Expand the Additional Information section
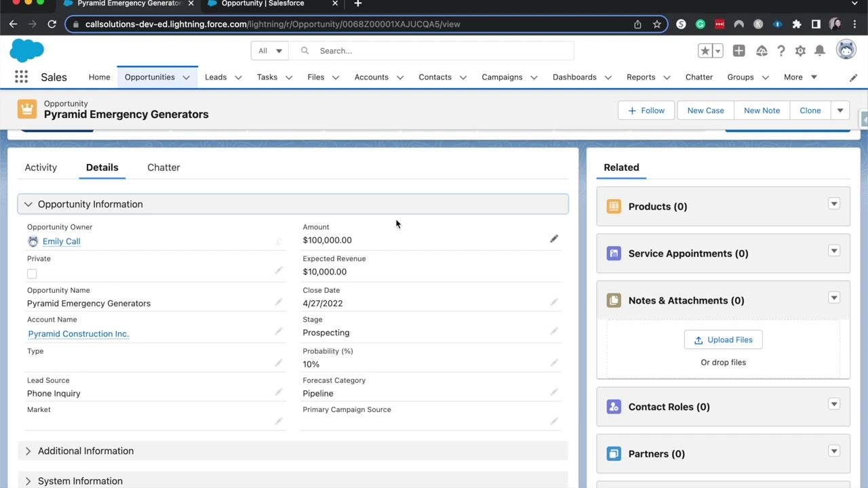Screen dimensions: 868x488 point(293,451)
